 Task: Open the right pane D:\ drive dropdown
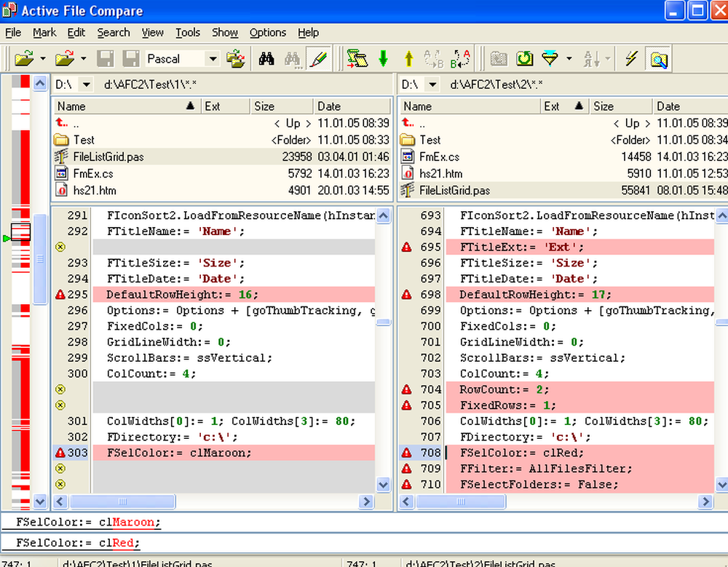click(x=432, y=85)
